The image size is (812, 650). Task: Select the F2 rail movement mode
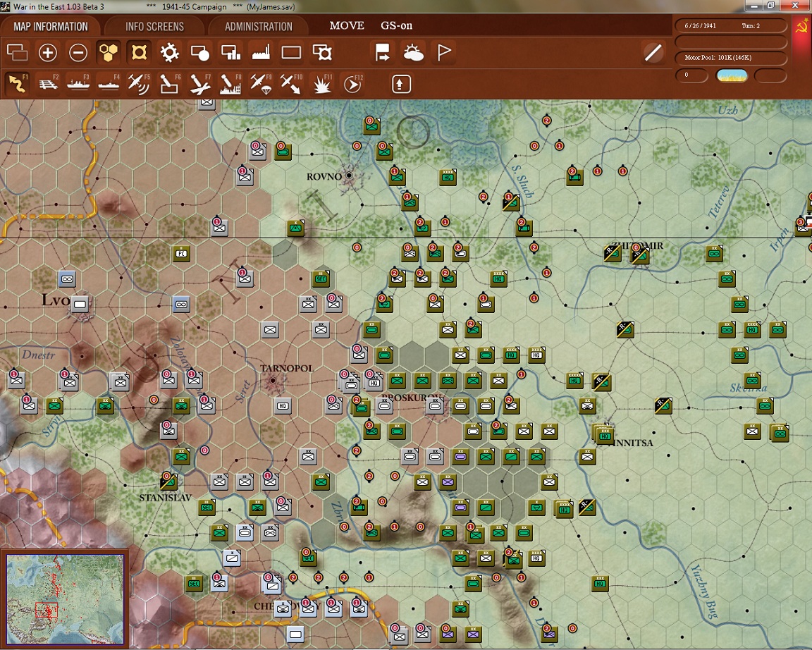48,84
